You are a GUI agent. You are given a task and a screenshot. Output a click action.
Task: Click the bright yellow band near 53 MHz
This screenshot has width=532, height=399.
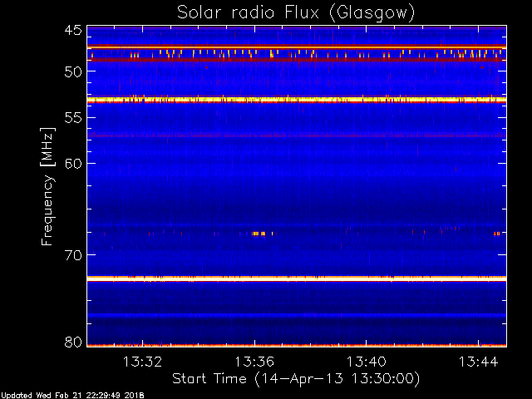pos(297,100)
